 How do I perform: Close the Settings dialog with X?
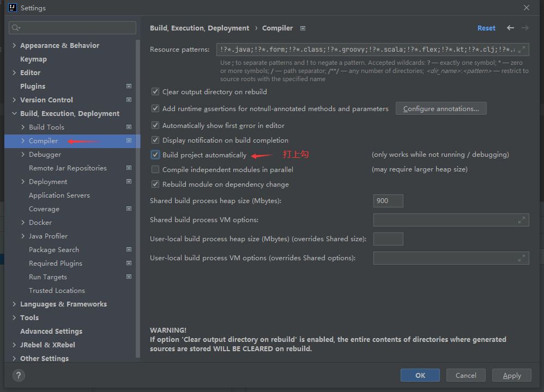527,8
